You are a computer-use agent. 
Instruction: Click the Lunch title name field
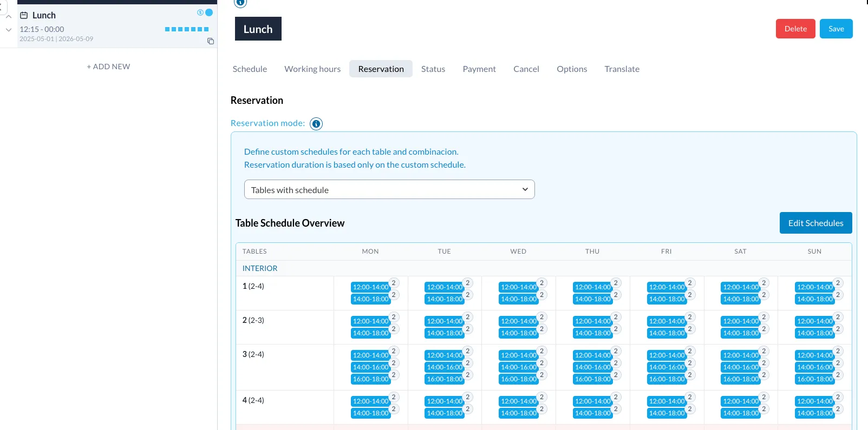point(258,29)
